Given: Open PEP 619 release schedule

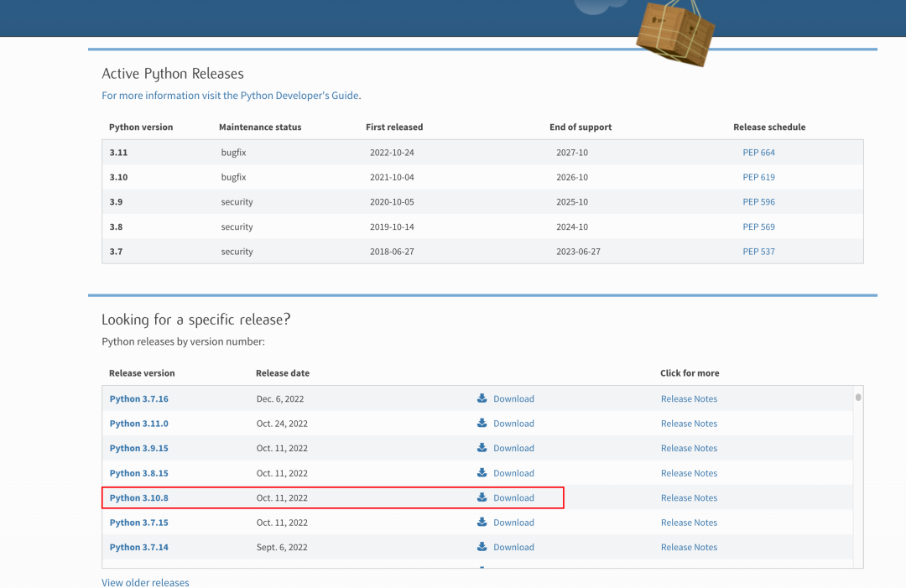Looking at the screenshot, I should pyautogui.click(x=758, y=177).
